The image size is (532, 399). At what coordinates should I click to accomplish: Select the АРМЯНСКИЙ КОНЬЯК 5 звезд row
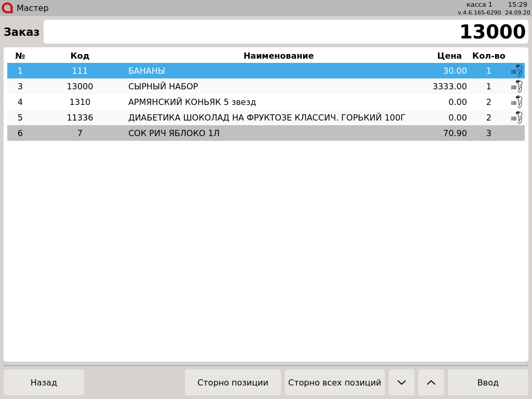[x=266, y=102]
